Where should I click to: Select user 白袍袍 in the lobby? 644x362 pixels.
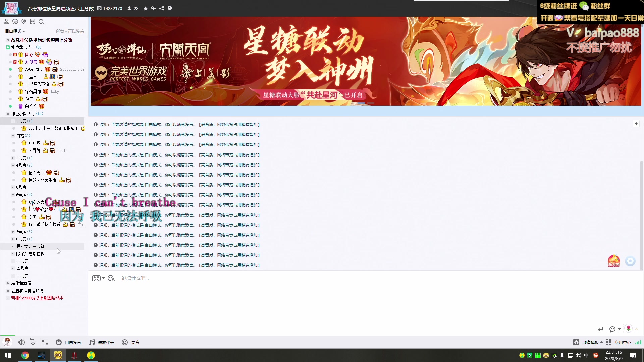[x=31, y=106]
